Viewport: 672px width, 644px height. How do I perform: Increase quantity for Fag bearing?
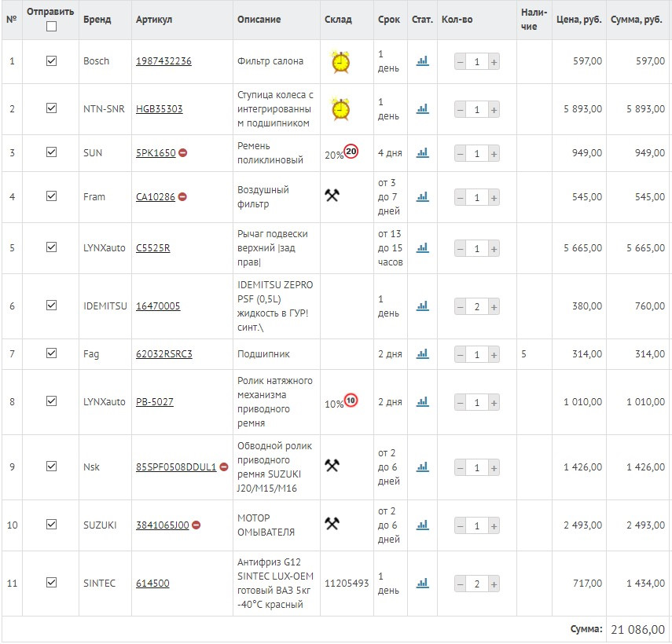point(494,355)
